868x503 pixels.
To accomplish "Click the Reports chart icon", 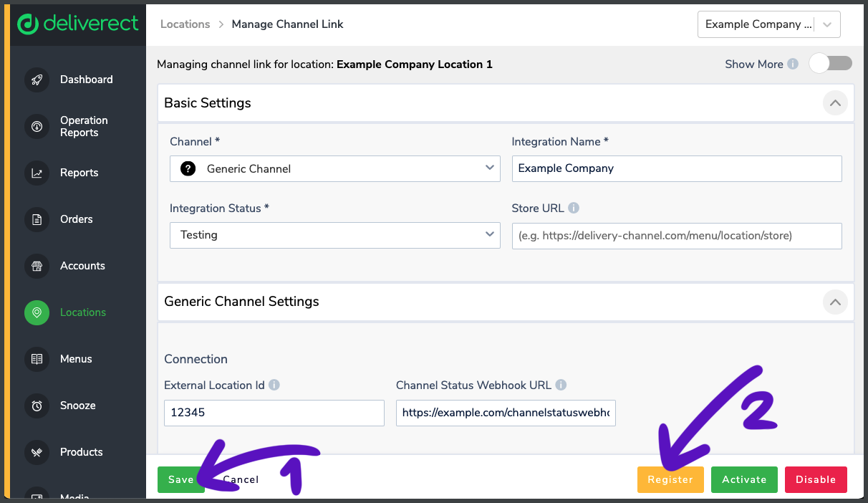I will tap(37, 173).
